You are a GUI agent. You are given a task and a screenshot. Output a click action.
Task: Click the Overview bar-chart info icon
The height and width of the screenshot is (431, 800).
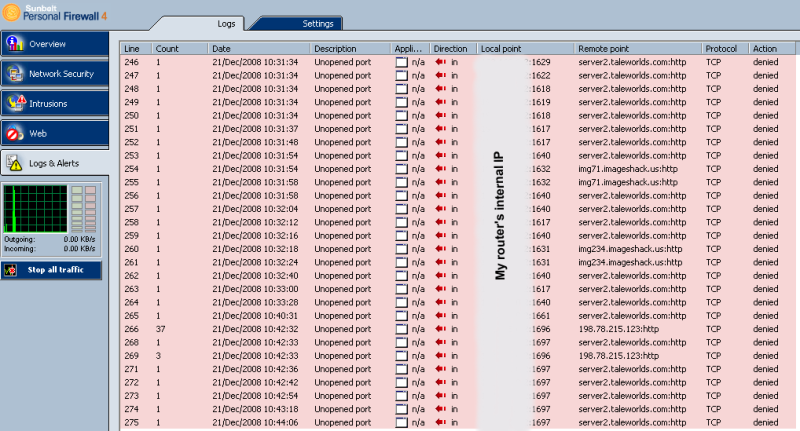pos(15,44)
